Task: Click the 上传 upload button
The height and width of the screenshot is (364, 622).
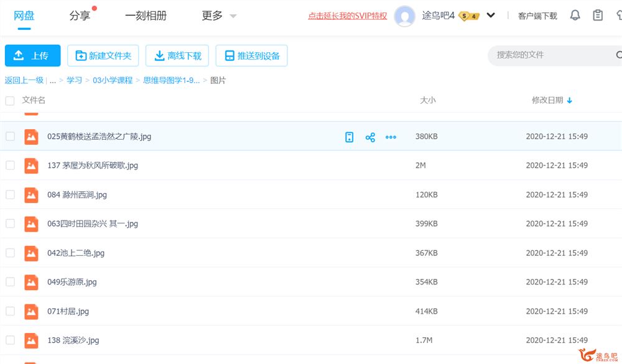Action: [32, 56]
